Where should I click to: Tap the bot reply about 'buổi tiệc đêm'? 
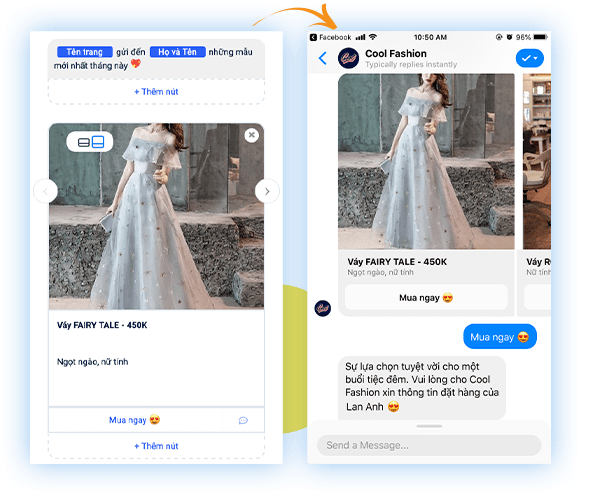(422, 387)
